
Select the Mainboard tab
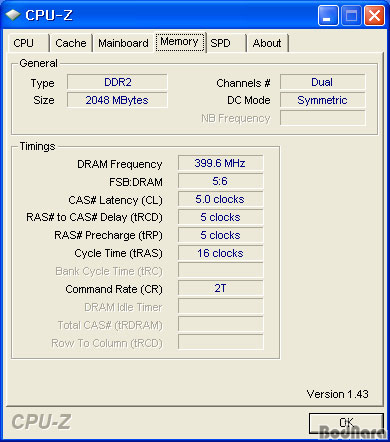coord(123,43)
